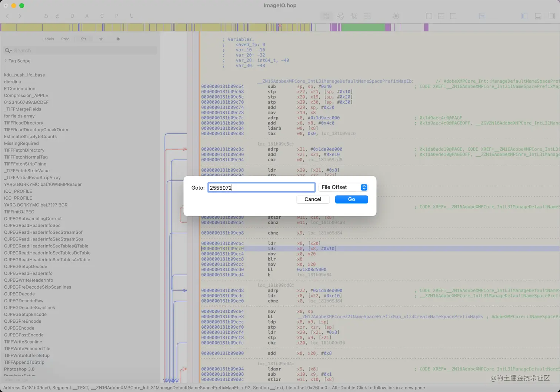Go forward in navigation history

[20, 16]
